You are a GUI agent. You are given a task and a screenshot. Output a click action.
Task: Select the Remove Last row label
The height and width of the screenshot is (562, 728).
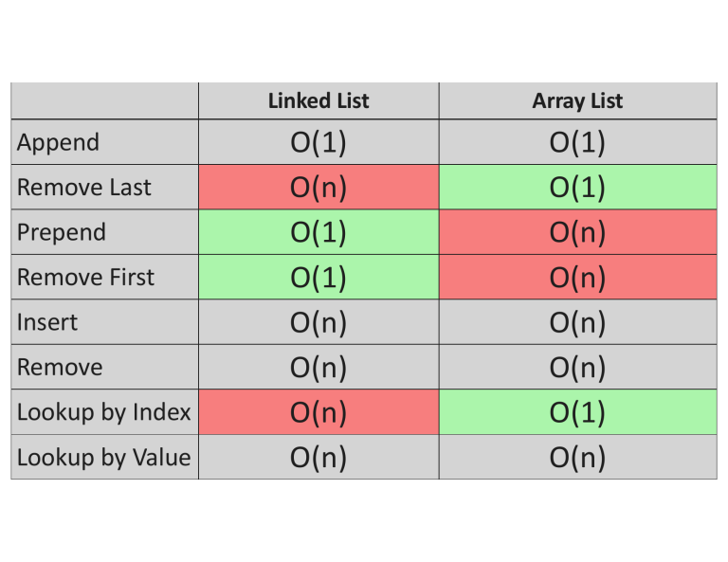pyautogui.click(x=84, y=188)
